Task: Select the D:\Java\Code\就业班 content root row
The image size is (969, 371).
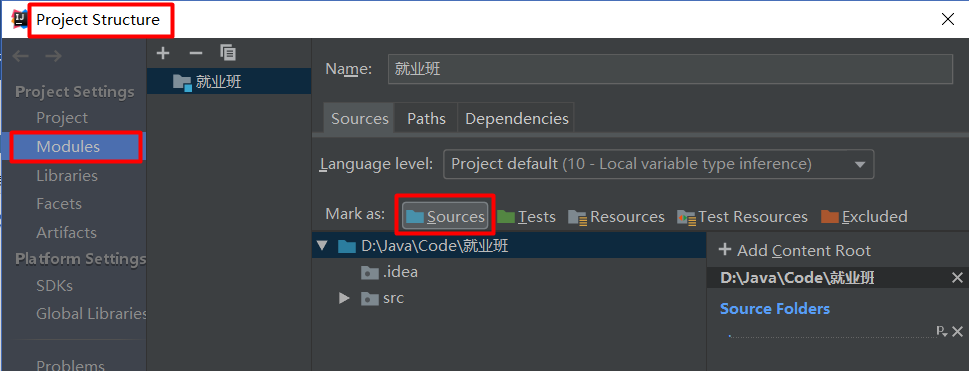Action: tap(509, 245)
